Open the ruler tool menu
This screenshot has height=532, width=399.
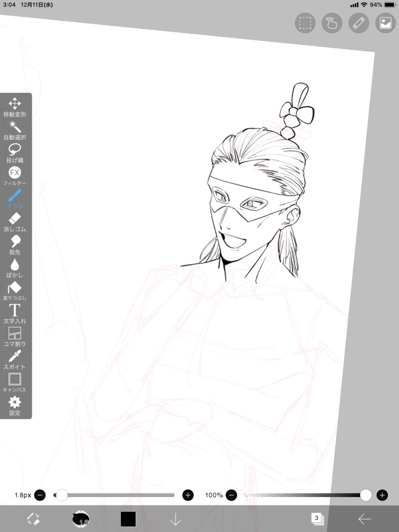359,23
